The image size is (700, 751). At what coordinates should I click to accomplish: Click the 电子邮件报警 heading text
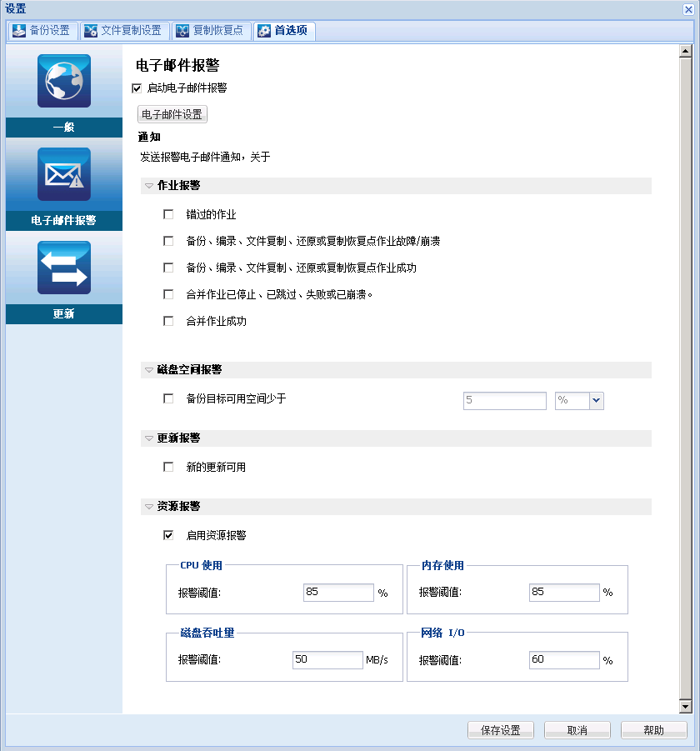click(x=177, y=65)
